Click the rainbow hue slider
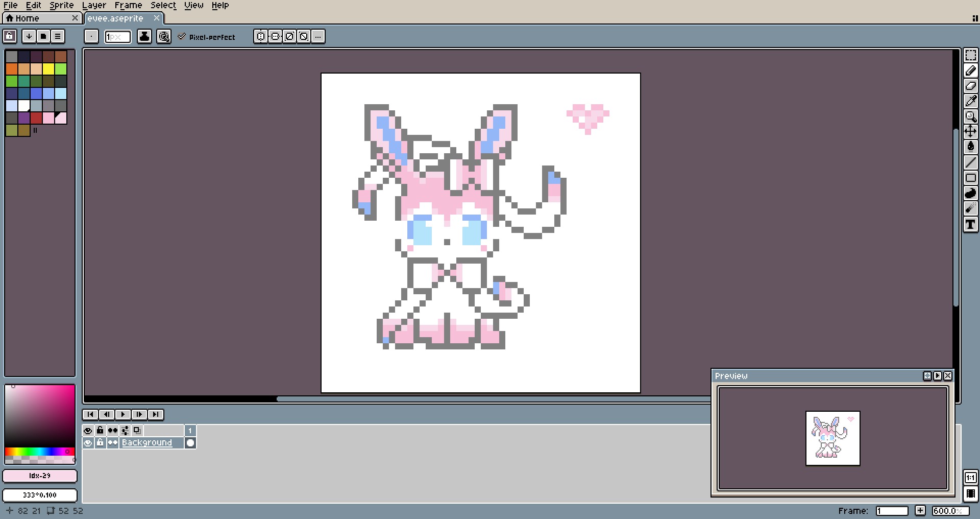 [40, 452]
